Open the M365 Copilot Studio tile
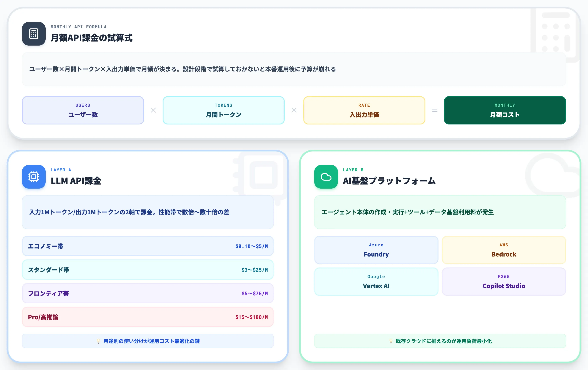Viewport: 588px width, 370px height. [x=504, y=282]
